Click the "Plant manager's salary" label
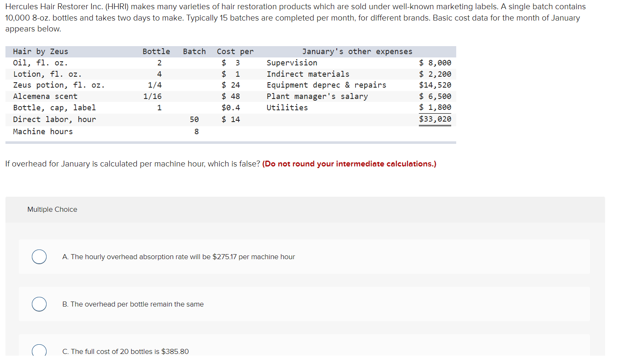This screenshot has width=634, height=364. click(317, 96)
